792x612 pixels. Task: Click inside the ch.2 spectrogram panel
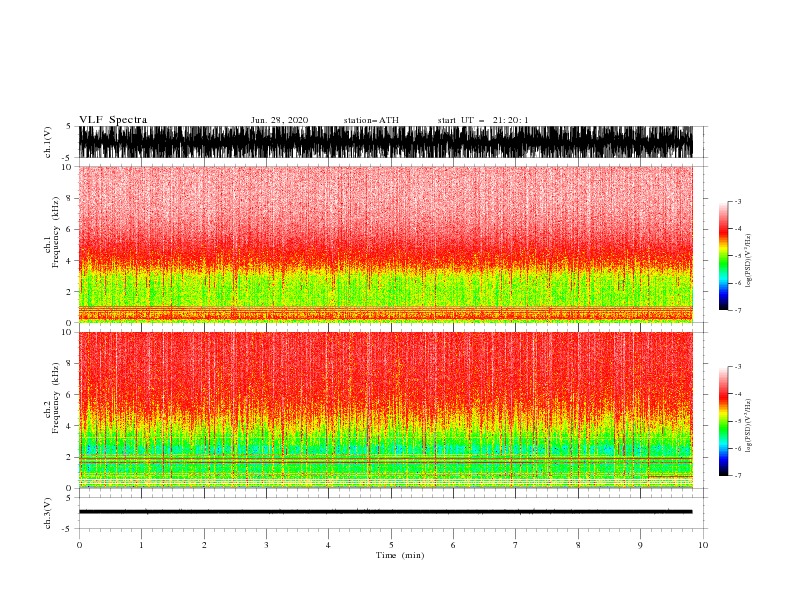click(385, 410)
